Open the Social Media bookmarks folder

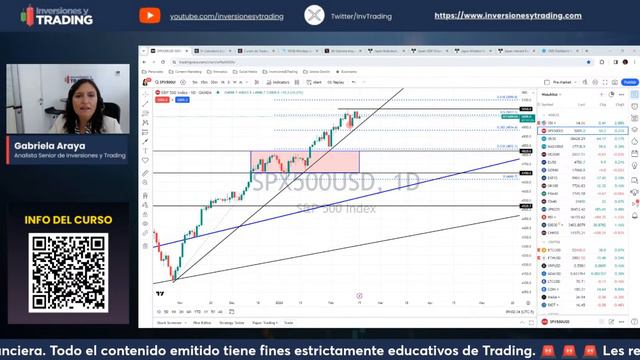pos(245,72)
